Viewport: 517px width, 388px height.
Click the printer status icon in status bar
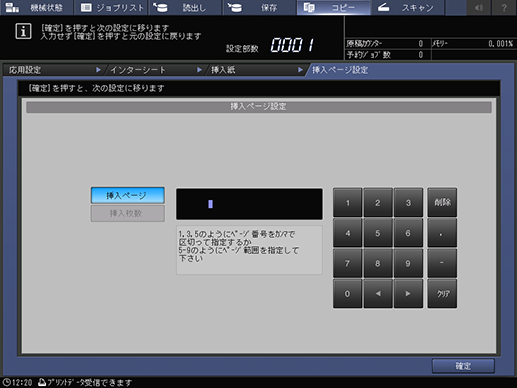[x=42, y=382]
